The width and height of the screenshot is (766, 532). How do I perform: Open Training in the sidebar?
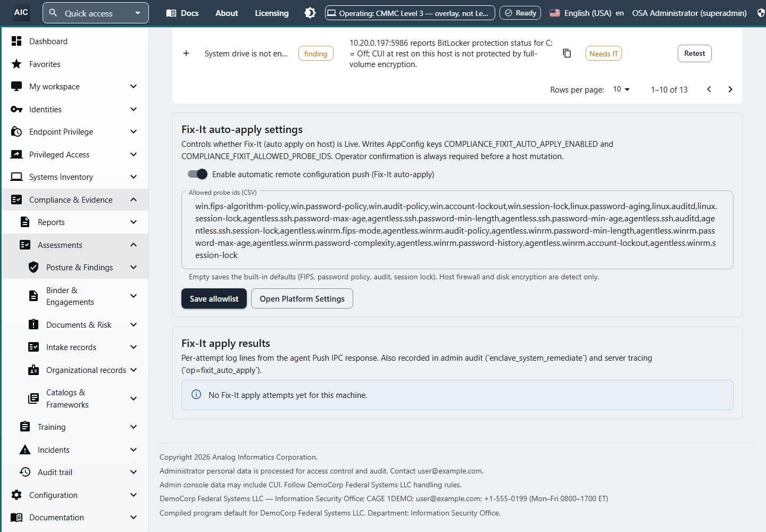[x=75, y=427]
